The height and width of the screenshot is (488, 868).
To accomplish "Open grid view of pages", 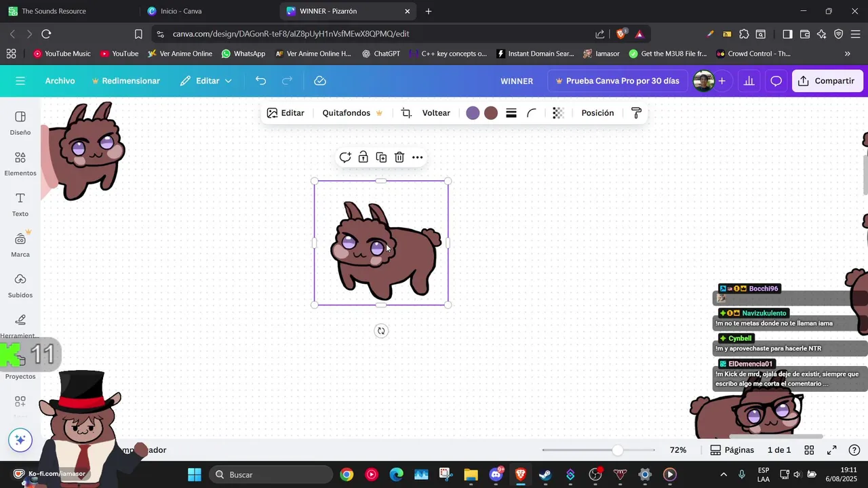I will click(809, 450).
